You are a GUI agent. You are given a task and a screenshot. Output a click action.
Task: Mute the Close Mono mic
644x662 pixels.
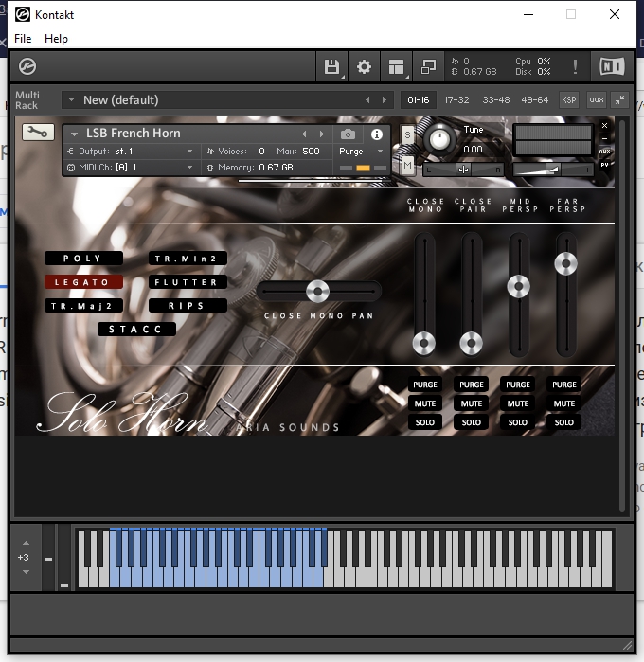tap(425, 403)
